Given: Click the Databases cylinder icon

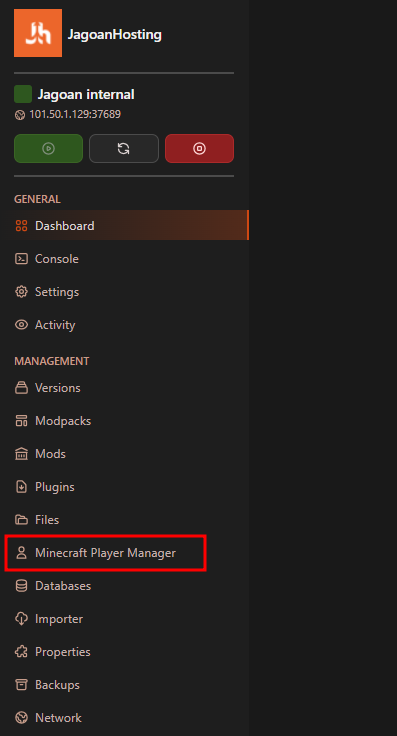Looking at the screenshot, I should pyautogui.click(x=22, y=586).
